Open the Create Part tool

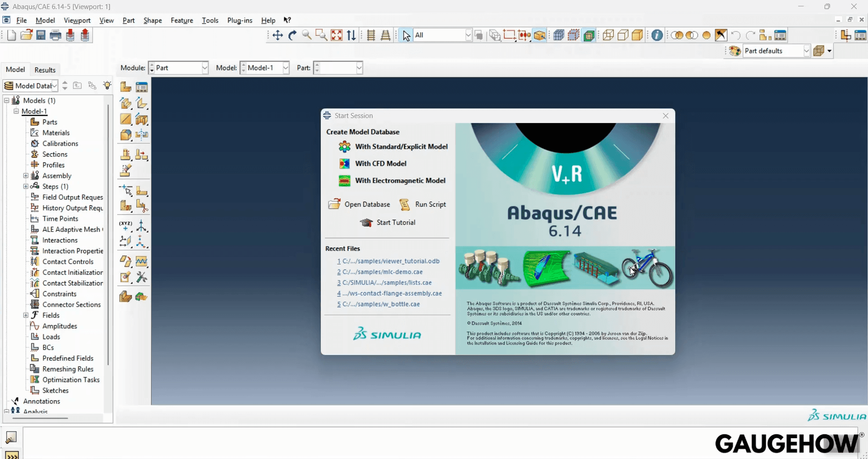pyautogui.click(x=125, y=87)
